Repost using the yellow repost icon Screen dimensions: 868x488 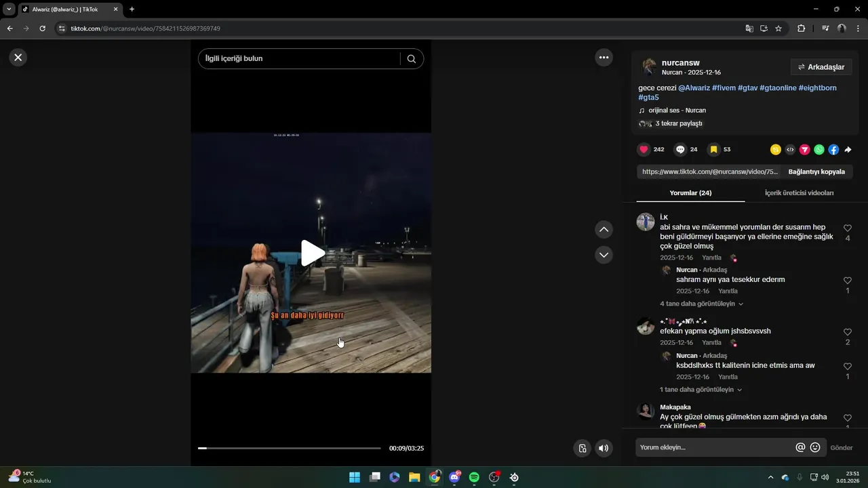pos(776,150)
